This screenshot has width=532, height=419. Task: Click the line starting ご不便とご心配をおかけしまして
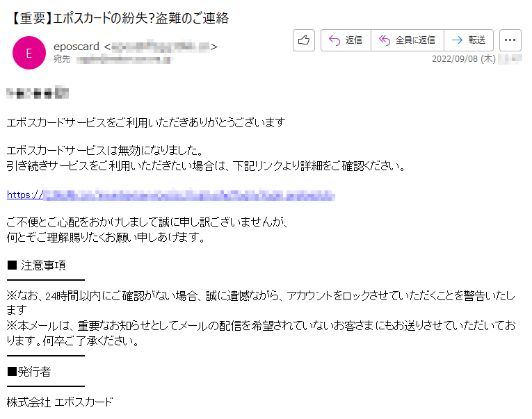147,222
